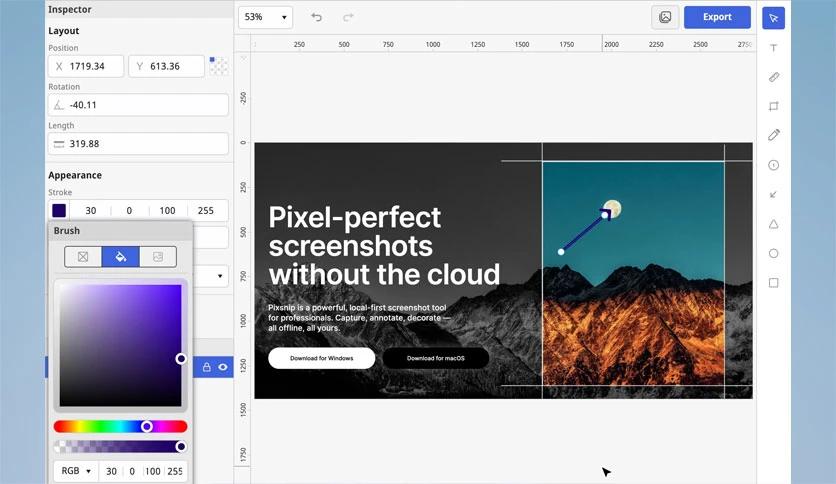
Task: Edit the Rotation field -40.11
Action: coord(138,105)
